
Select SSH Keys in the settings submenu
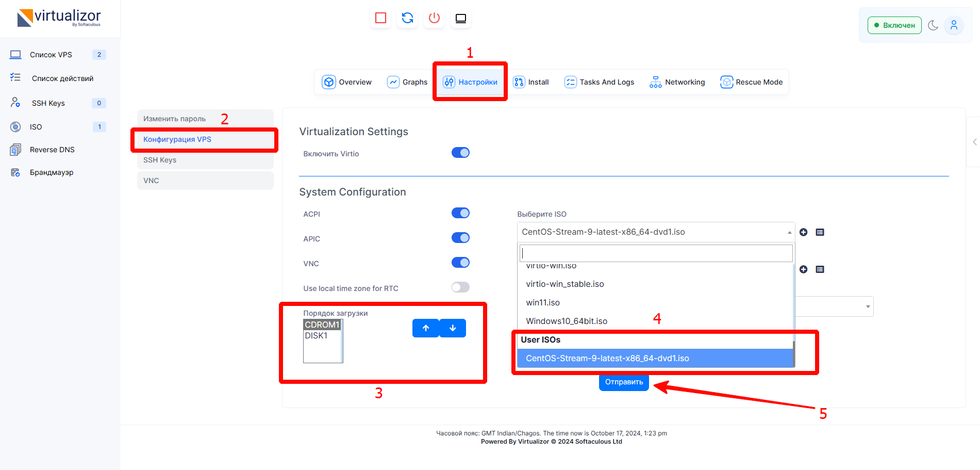pos(205,160)
